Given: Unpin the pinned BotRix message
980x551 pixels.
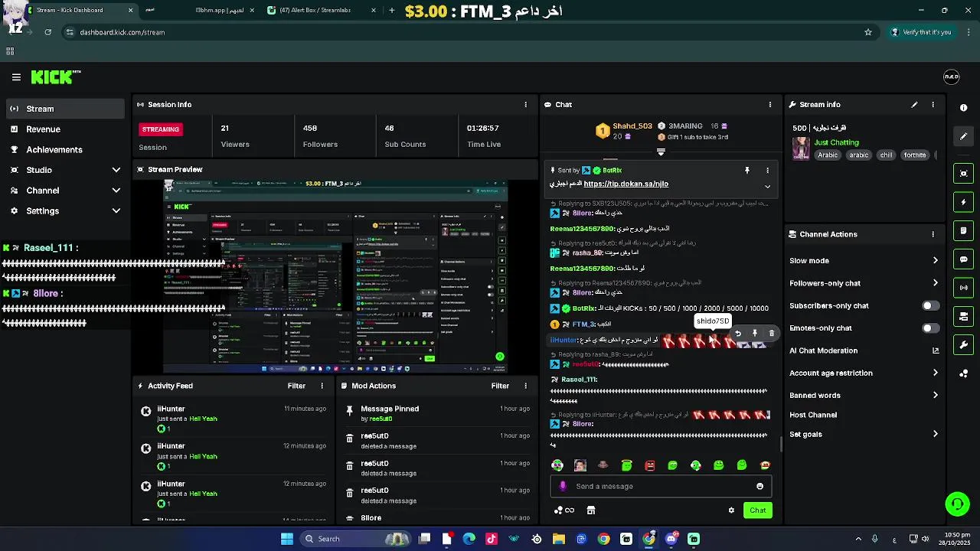Looking at the screenshot, I should pyautogui.click(x=747, y=171).
